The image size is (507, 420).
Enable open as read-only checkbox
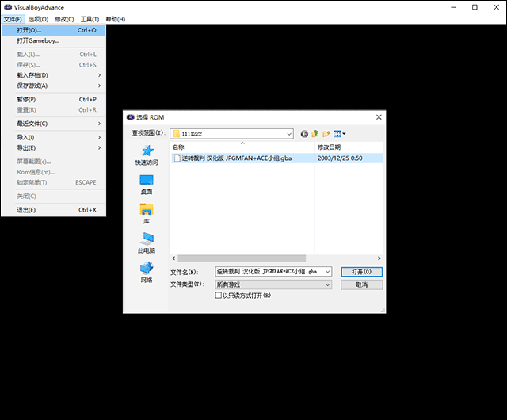coord(219,295)
